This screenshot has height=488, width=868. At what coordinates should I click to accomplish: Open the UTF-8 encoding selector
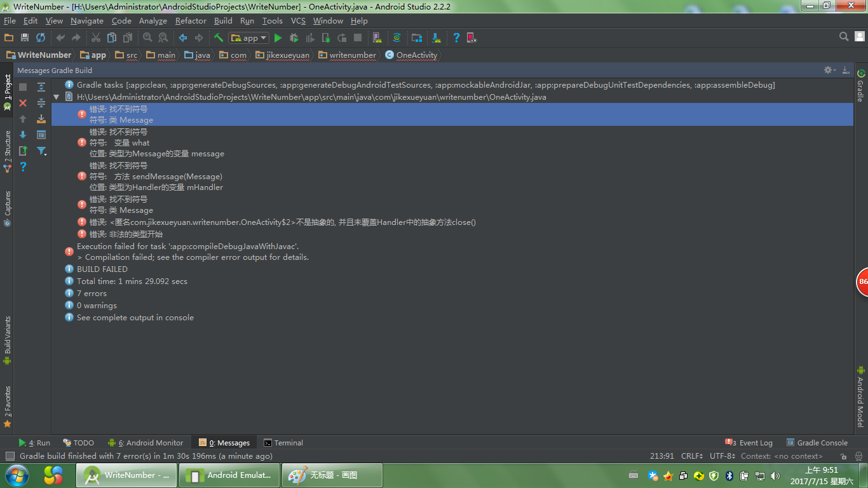[x=722, y=456]
